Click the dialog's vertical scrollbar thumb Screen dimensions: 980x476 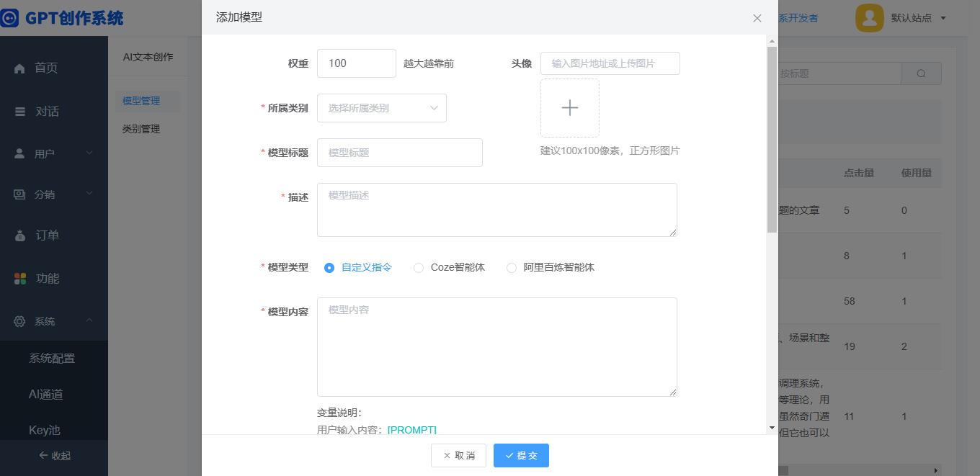point(772,137)
